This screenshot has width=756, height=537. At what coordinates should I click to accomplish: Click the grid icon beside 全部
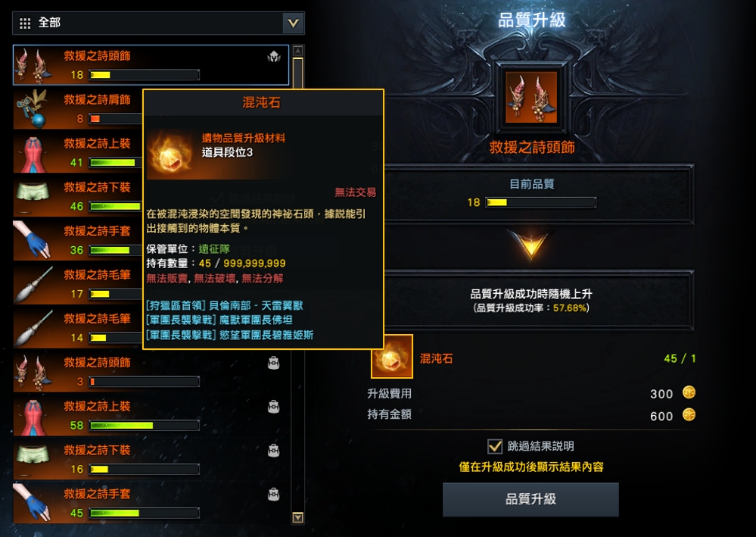25,23
